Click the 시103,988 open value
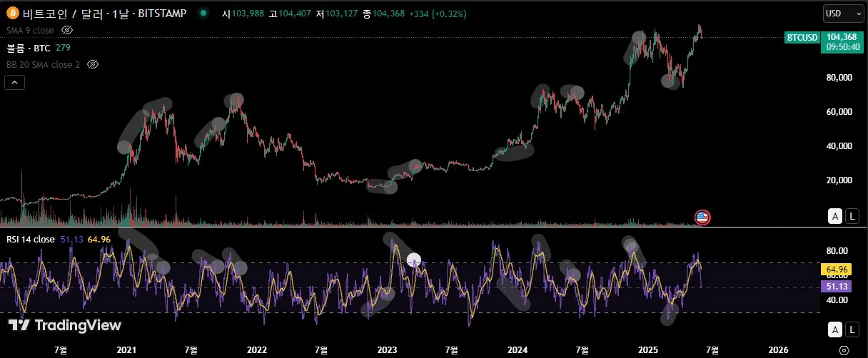The width and height of the screenshot is (868, 358). [x=243, y=14]
